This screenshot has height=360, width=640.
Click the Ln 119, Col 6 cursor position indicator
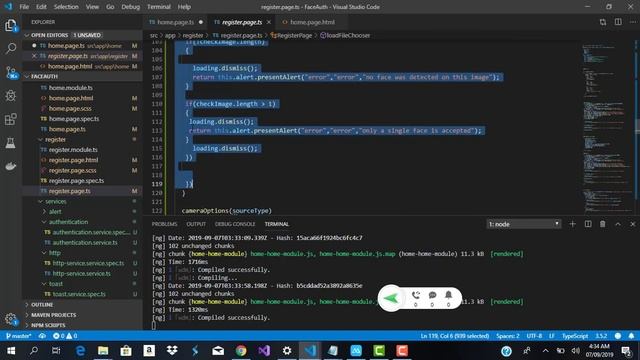(455, 336)
